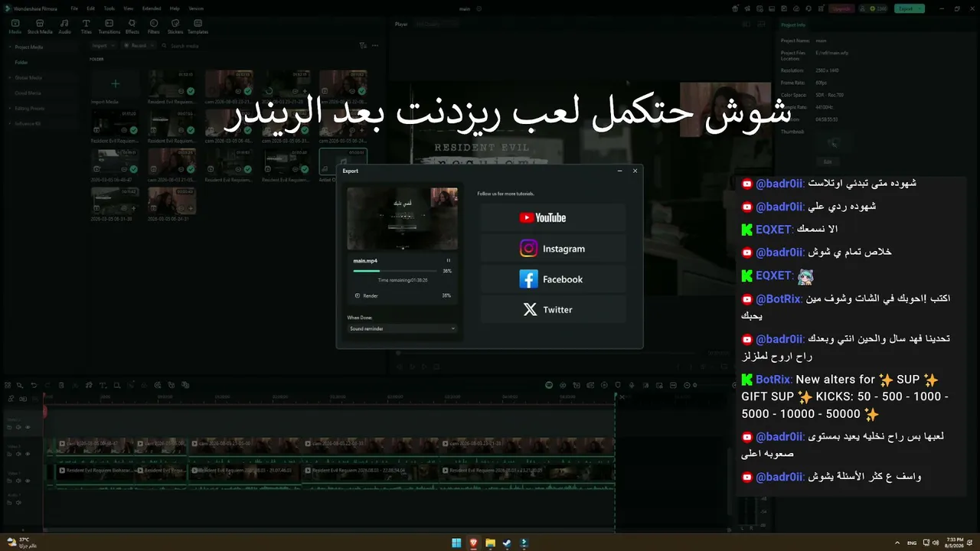This screenshot has width=980, height=551.
Task: Open the File menu
Action: 74,8
